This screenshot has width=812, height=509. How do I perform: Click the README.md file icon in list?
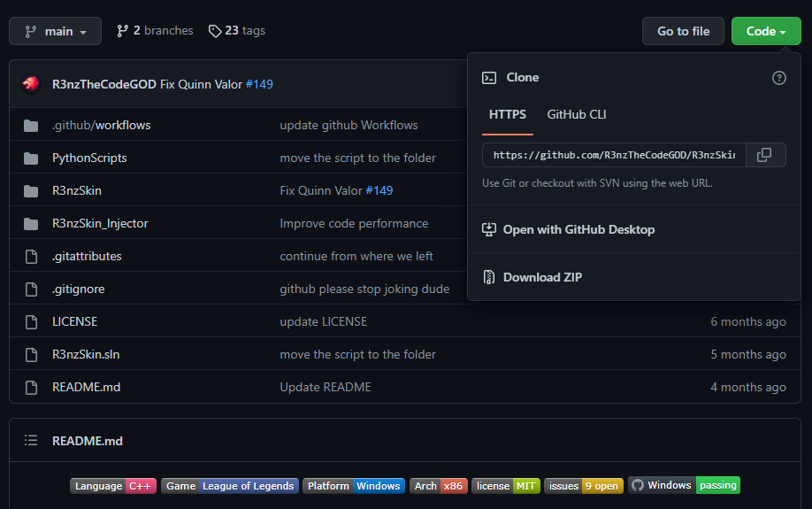pyautogui.click(x=31, y=387)
